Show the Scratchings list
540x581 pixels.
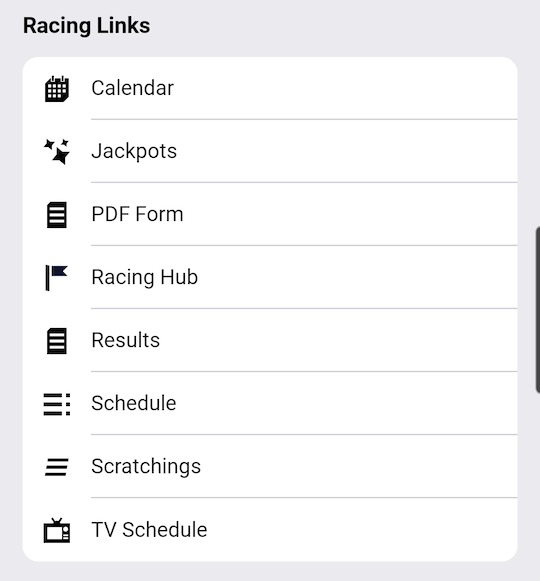146,467
